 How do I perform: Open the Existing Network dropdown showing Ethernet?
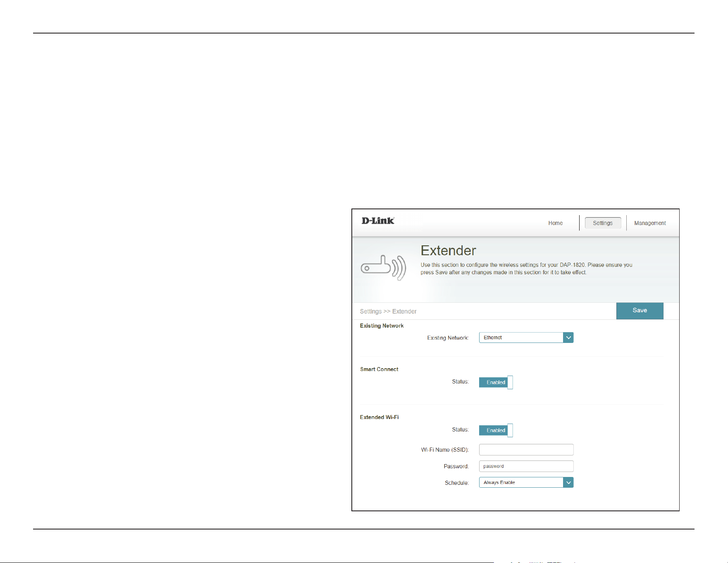pos(526,338)
